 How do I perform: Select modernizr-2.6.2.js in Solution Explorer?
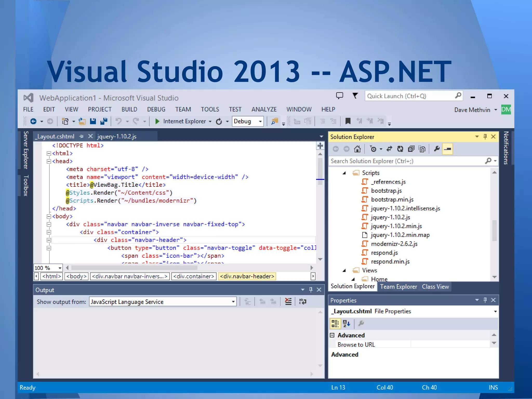click(x=394, y=244)
